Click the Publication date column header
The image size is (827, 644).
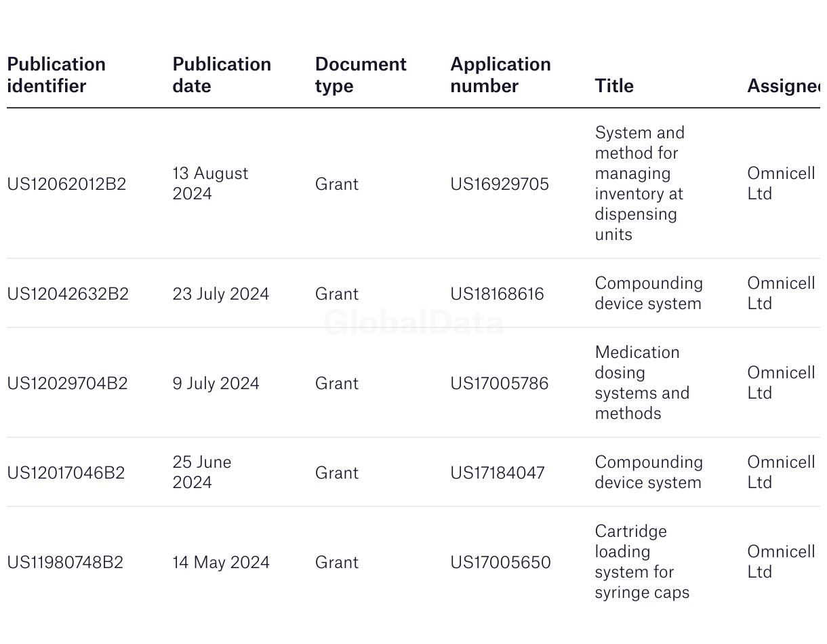click(x=222, y=75)
